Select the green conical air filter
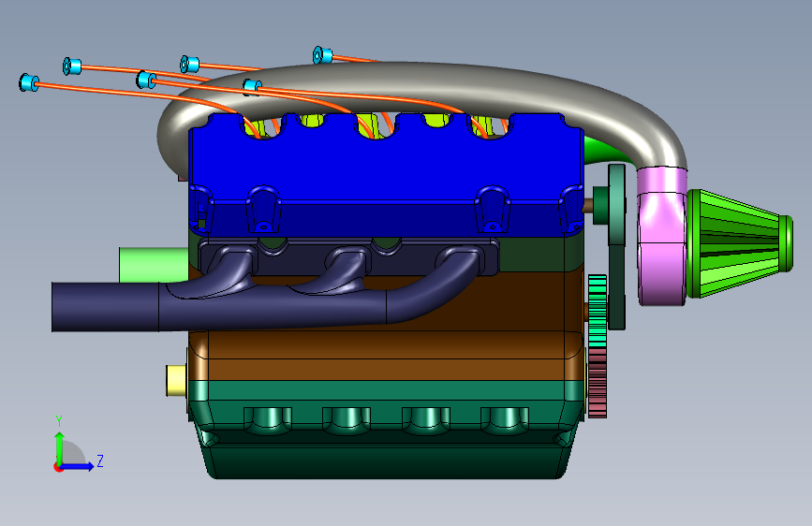This screenshot has width=812, height=526. 740,243
